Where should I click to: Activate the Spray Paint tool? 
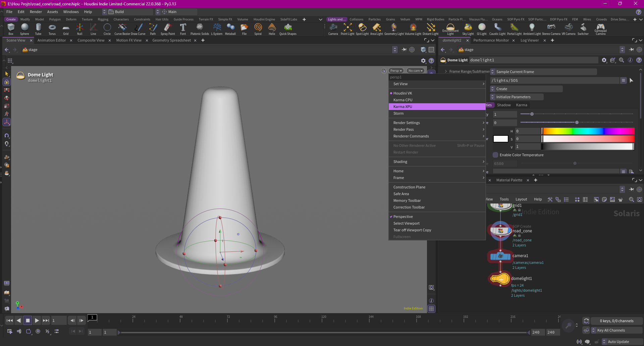pyautogui.click(x=168, y=29)
